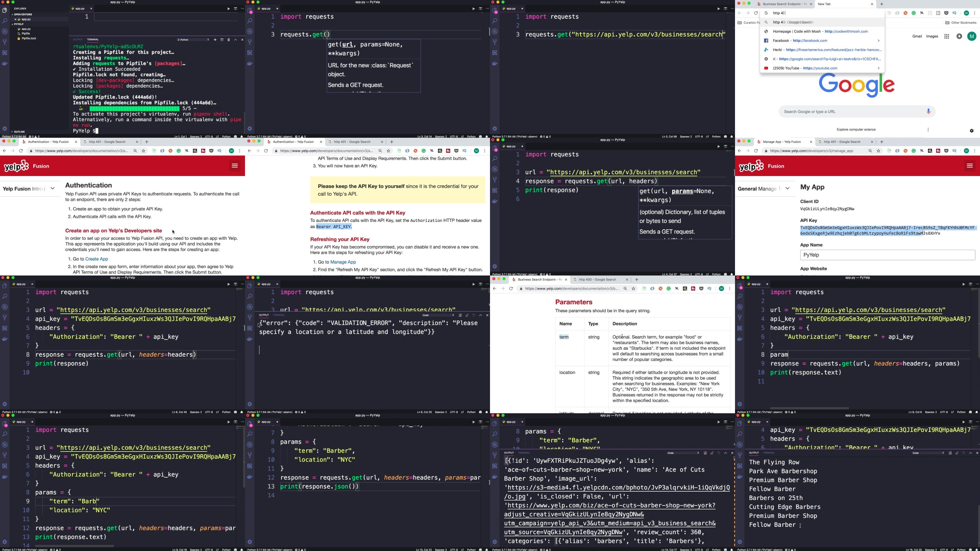Toggle maximized panel in the VALIDATION_ERROR window

click(481, 315)
